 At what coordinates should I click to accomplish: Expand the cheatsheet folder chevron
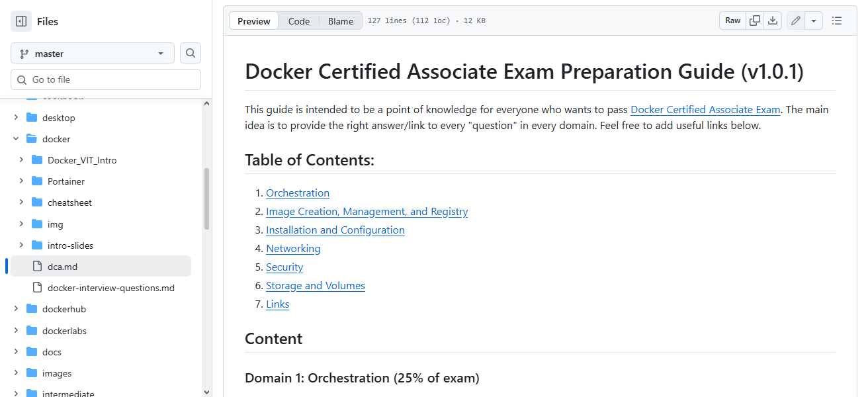coord(21,202)
